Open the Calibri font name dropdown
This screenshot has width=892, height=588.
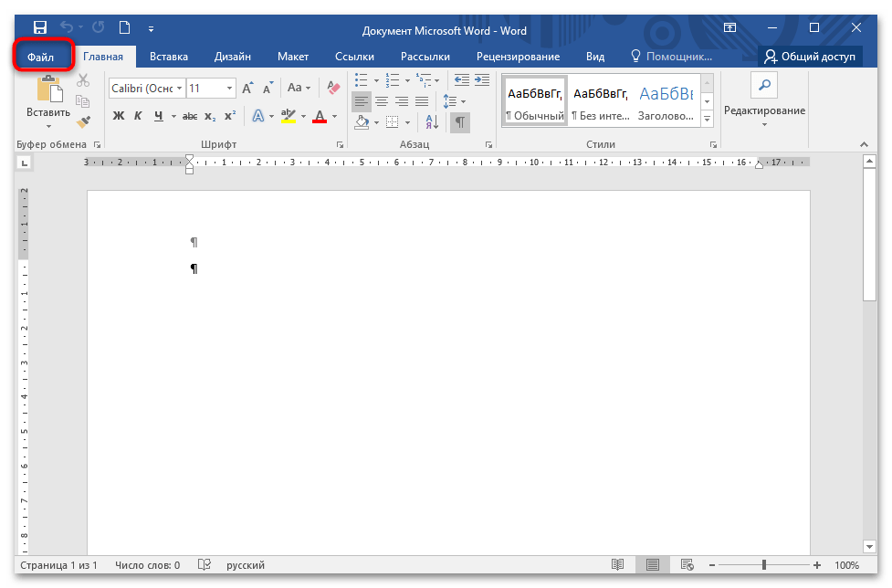(x=179, y=89)
